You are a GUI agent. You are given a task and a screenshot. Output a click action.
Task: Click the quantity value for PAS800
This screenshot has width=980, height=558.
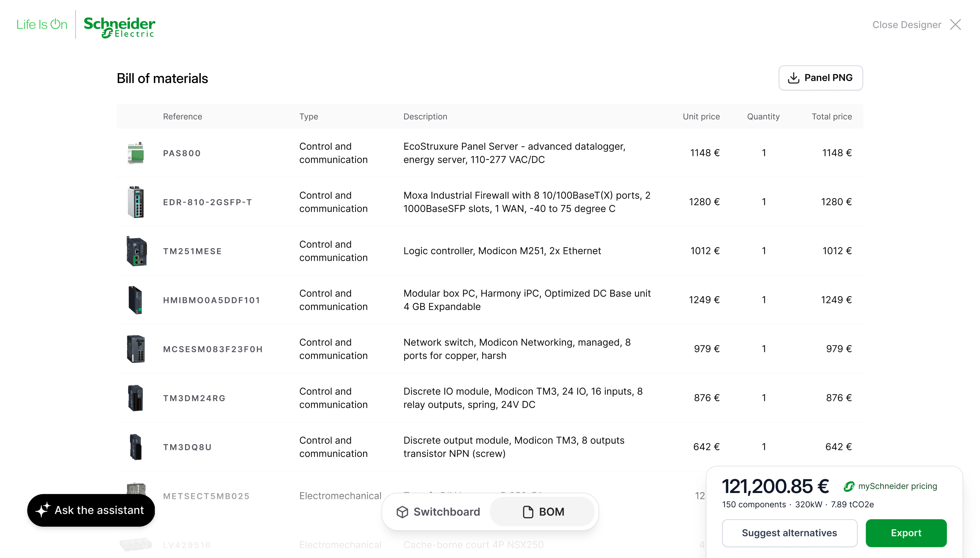(764, 153)
